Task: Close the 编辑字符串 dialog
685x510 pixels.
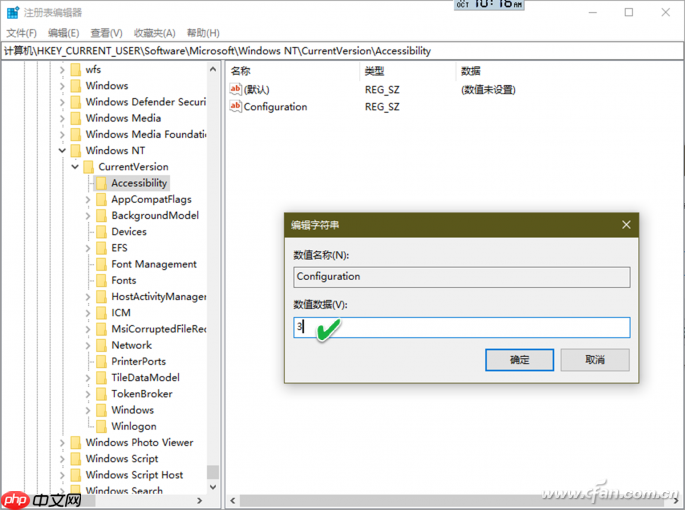Action: [626, 224]
